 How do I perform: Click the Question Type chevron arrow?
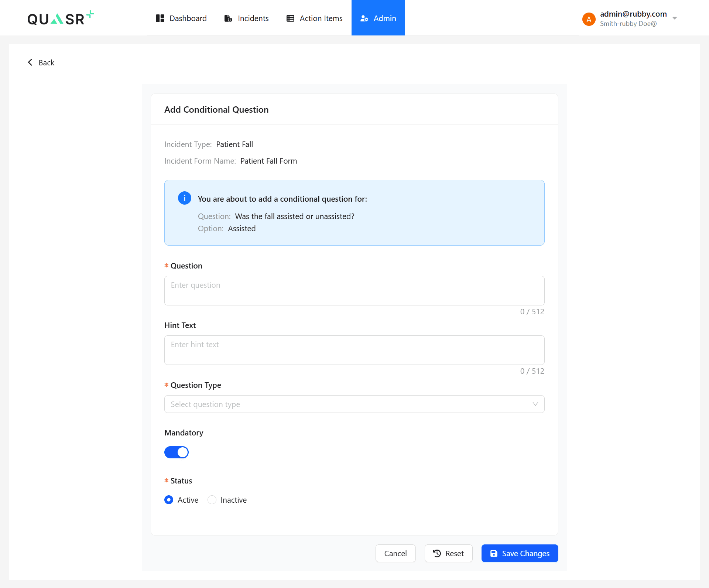535,404
